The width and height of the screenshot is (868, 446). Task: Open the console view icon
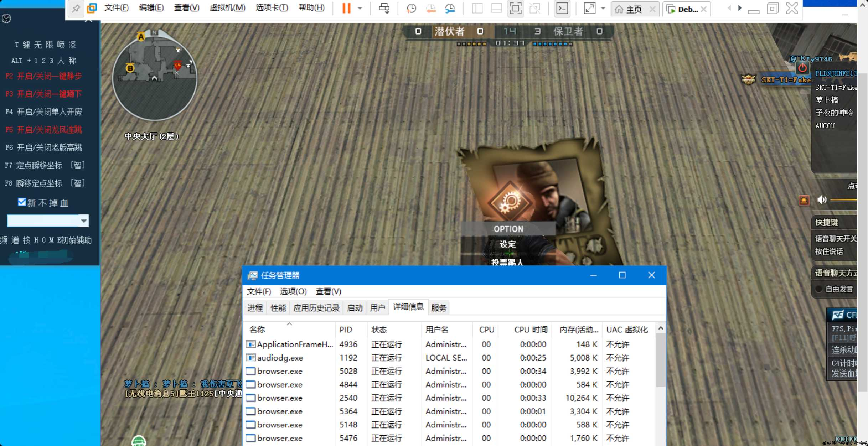(x=562, y=8)
